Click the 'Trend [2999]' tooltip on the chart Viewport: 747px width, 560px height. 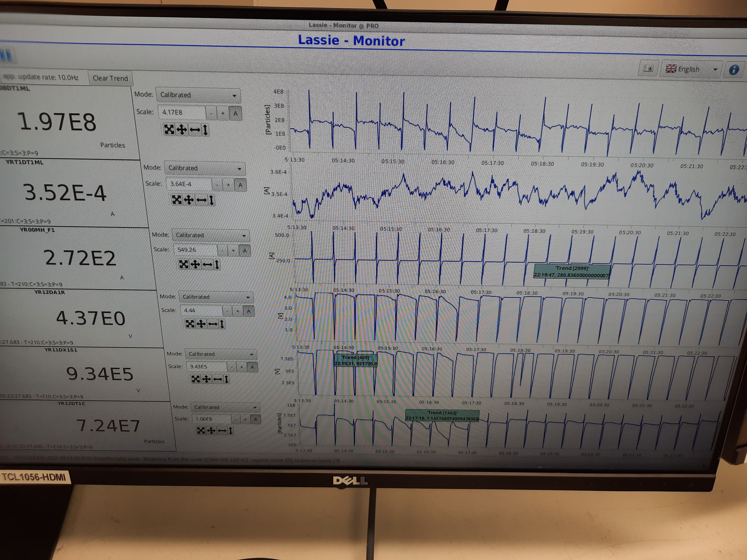point(572,272)
